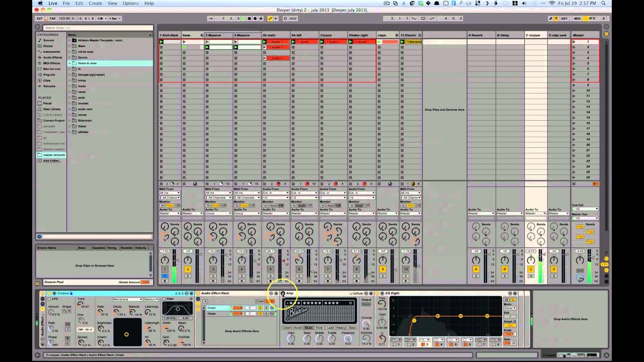This screenshot has width=644, height=362.
Task: Click transport stop button
Action: [249, 19]
